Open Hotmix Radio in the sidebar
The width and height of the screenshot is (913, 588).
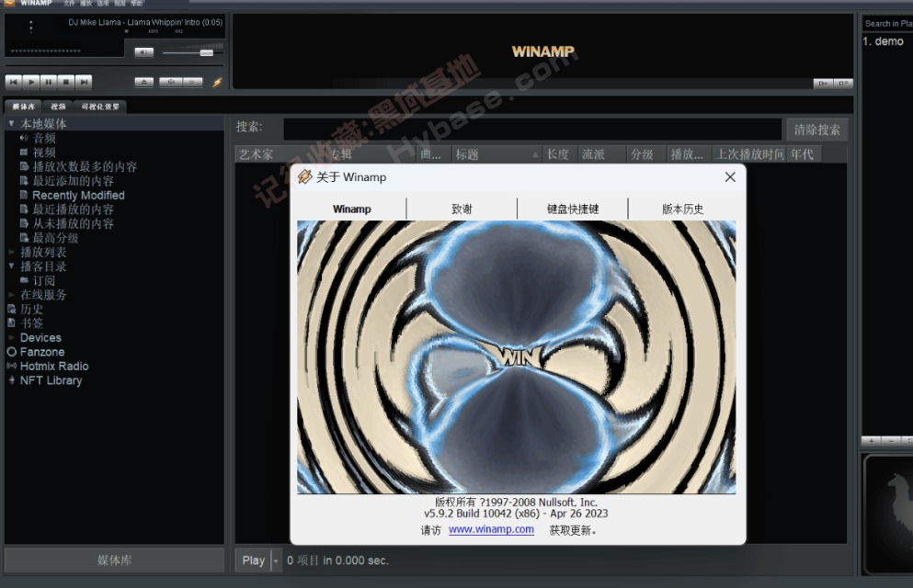pyautogui.click(x=54, y=367)
